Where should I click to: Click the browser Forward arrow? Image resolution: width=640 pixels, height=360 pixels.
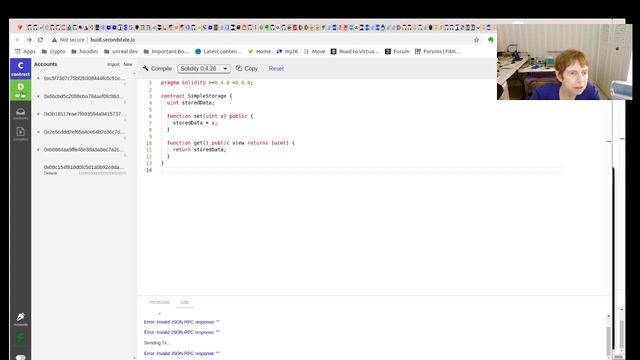29,40
